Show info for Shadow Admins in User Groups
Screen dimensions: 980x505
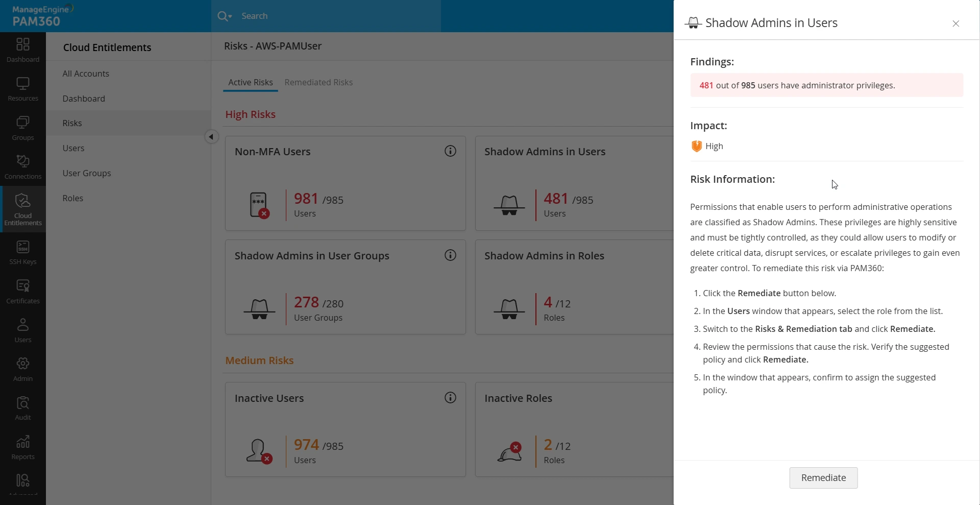[450, 255]
